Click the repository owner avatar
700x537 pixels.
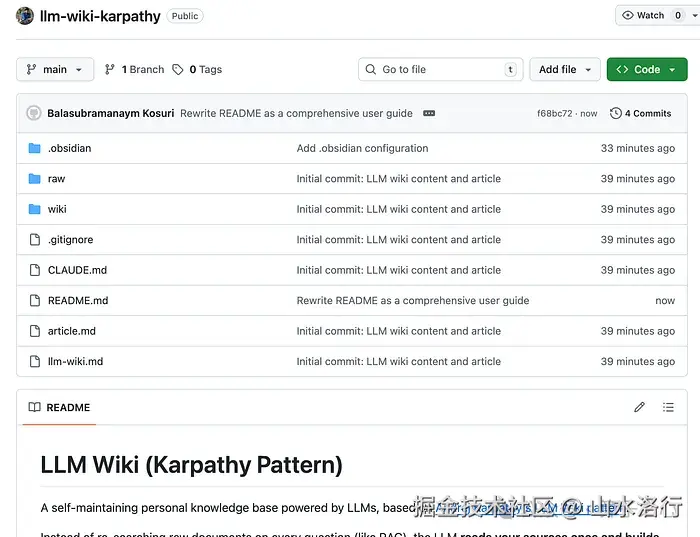(25, 16)
